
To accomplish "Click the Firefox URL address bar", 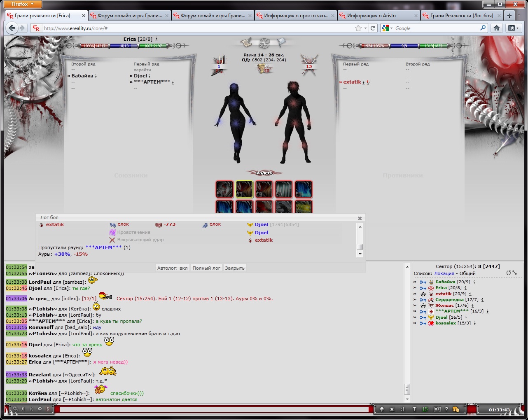I will click(x=198, y=28).
